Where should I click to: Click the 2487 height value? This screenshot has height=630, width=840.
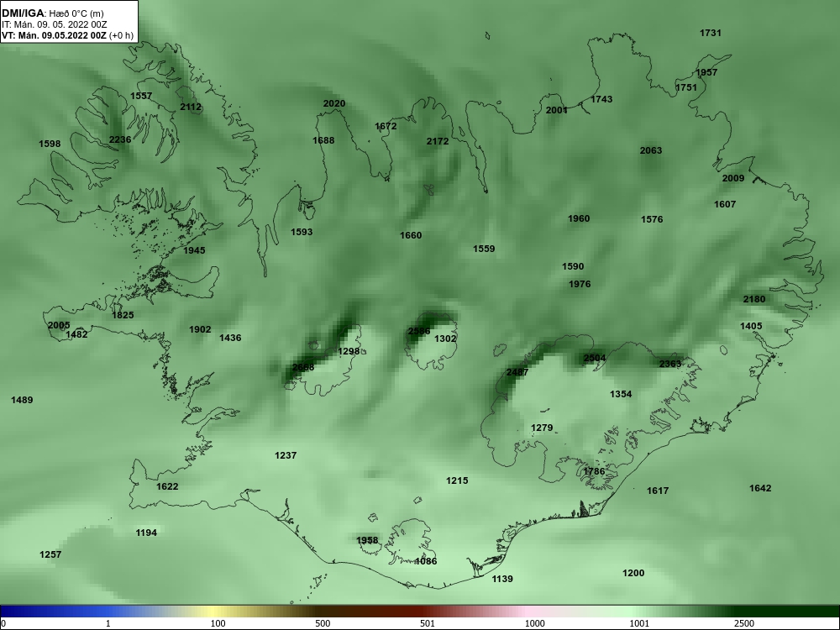coord(517,372)
